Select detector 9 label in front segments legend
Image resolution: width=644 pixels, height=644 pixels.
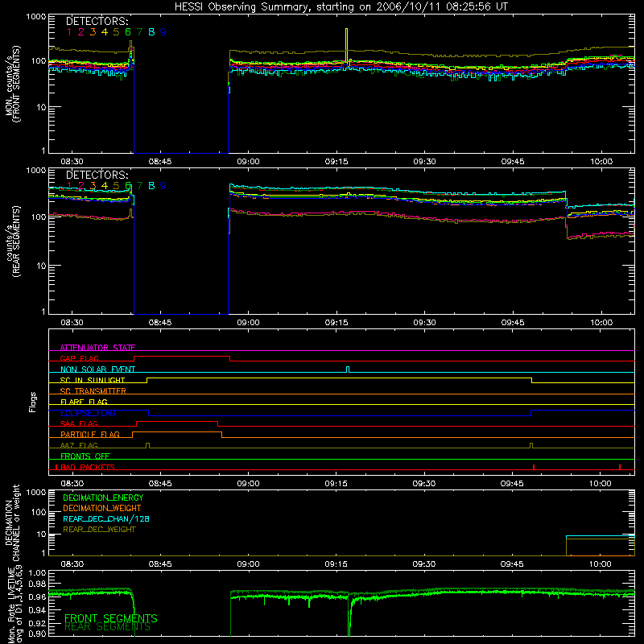click(163, 32)
